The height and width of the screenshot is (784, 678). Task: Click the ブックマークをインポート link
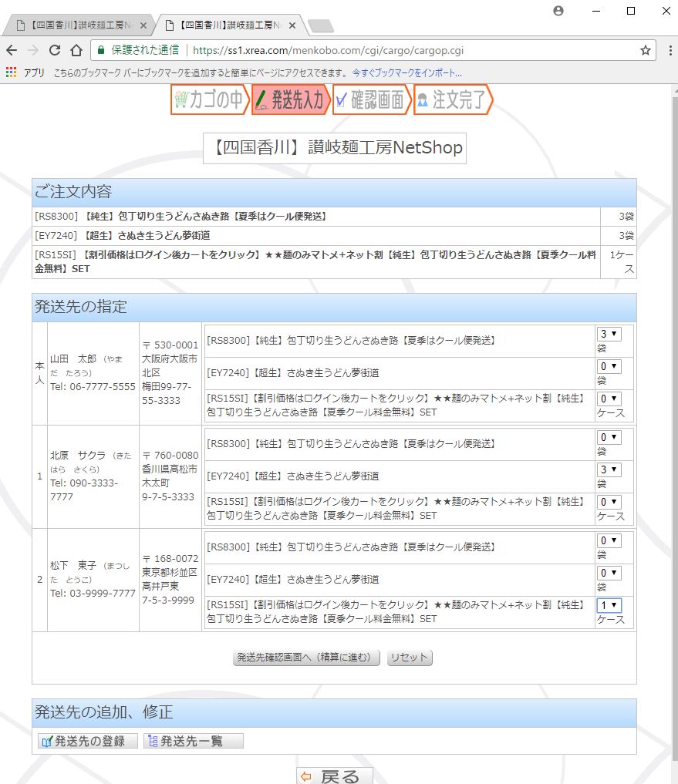tap(406, 73)
